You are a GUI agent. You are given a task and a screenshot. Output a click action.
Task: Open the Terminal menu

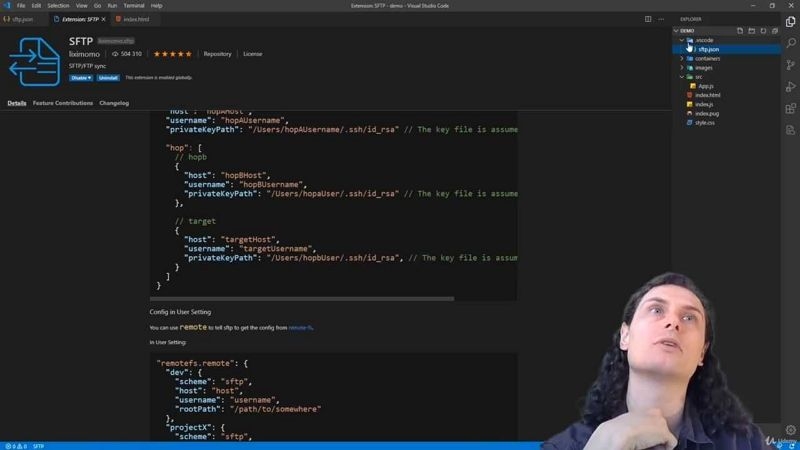[134, 6]
